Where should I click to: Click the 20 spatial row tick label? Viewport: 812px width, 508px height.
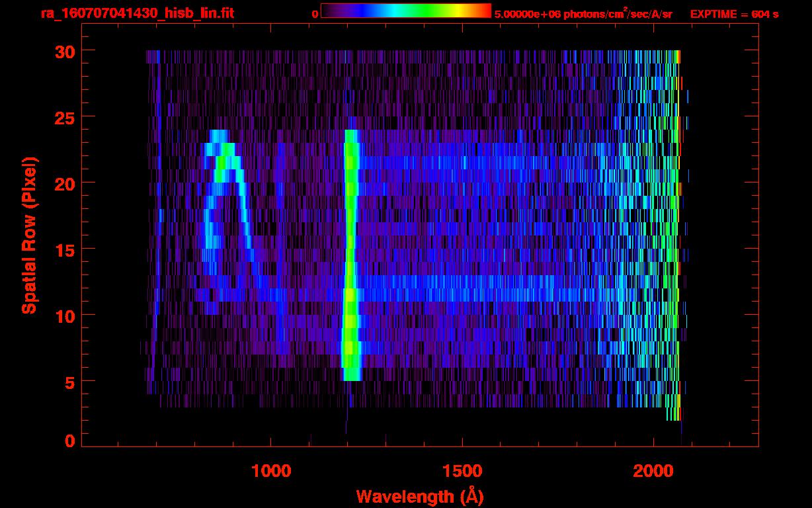[x=64, y=183]
